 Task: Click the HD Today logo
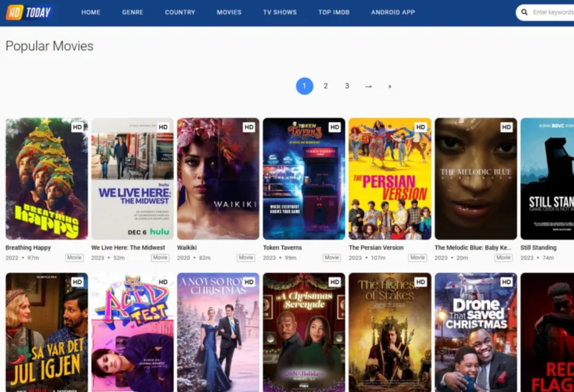tap(29, 12)
